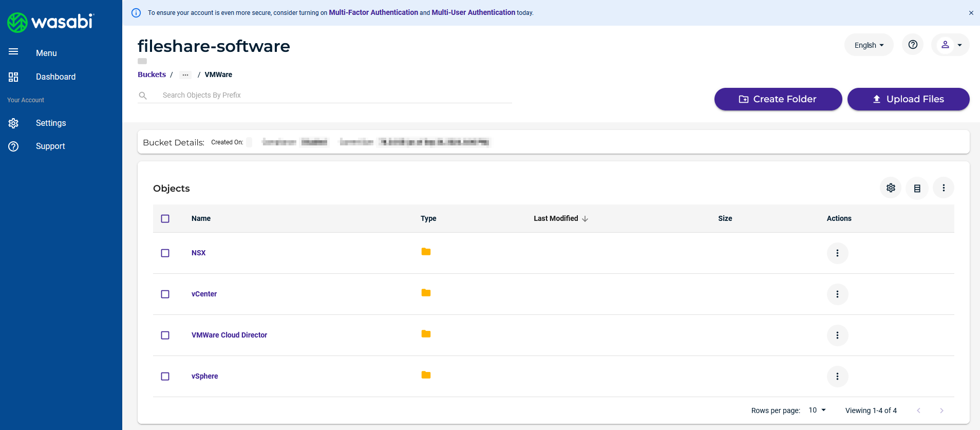
Task: Open the user account profile menu
Action: click(x=950, y=45)
